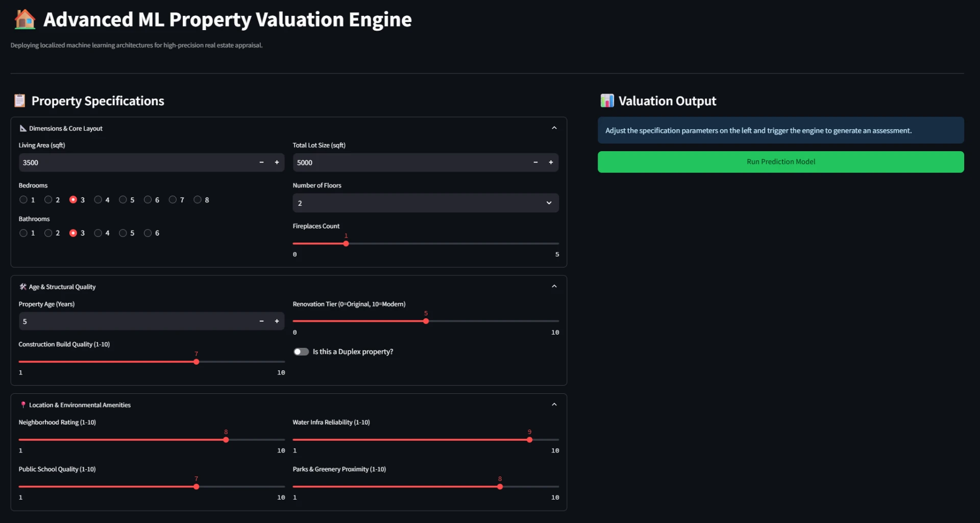Click the Renovation Tier slider handle

[x=426, y=321]
